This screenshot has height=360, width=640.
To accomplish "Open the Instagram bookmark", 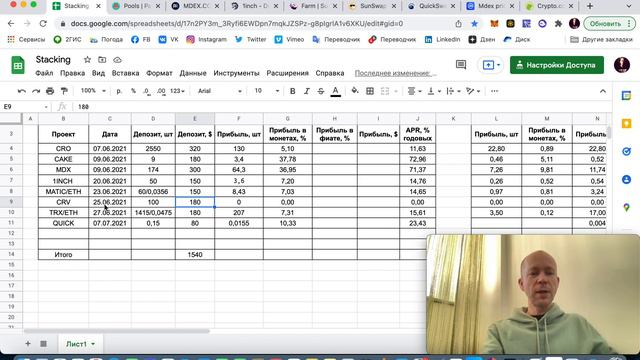I will click(207, 40).
